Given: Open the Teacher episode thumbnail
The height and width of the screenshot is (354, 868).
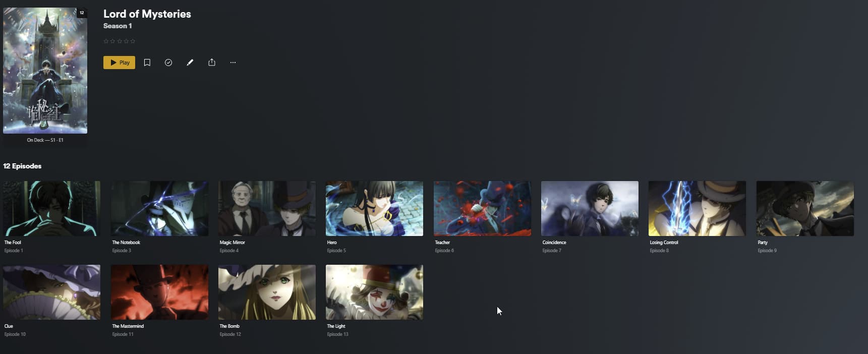Looking at the screenshot, I should (x=482, y=208).
